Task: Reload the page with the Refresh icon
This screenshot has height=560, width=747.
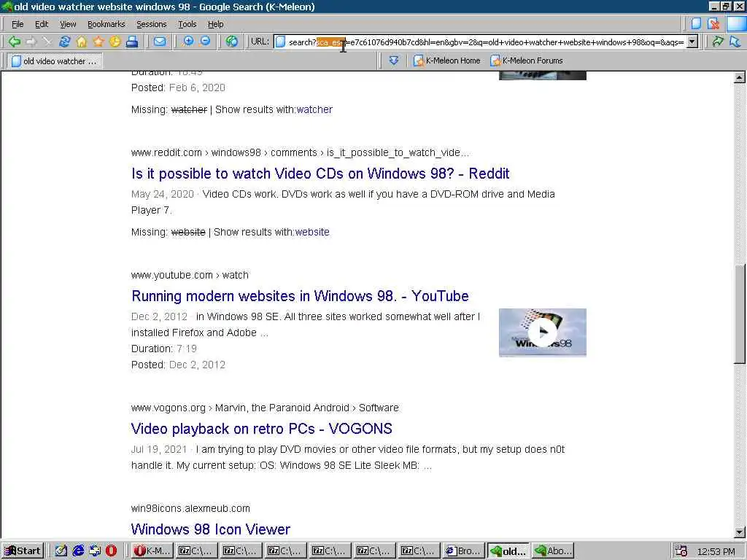Action: point(64,42)
